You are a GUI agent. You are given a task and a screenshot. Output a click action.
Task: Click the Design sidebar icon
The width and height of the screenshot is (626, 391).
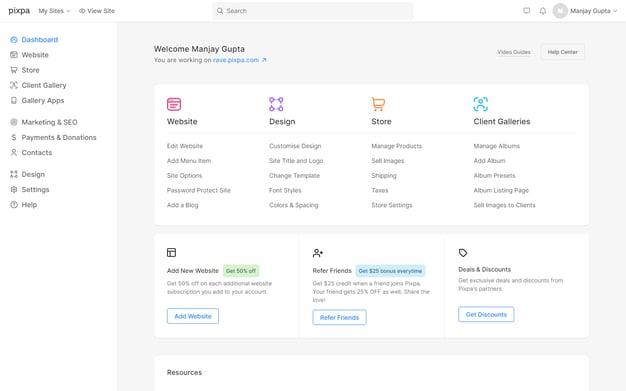(x=14, y=174)
